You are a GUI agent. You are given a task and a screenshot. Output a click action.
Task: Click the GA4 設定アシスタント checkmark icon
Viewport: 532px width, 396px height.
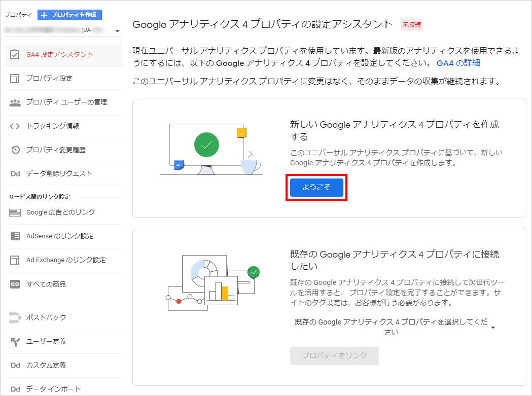(15, 55)
